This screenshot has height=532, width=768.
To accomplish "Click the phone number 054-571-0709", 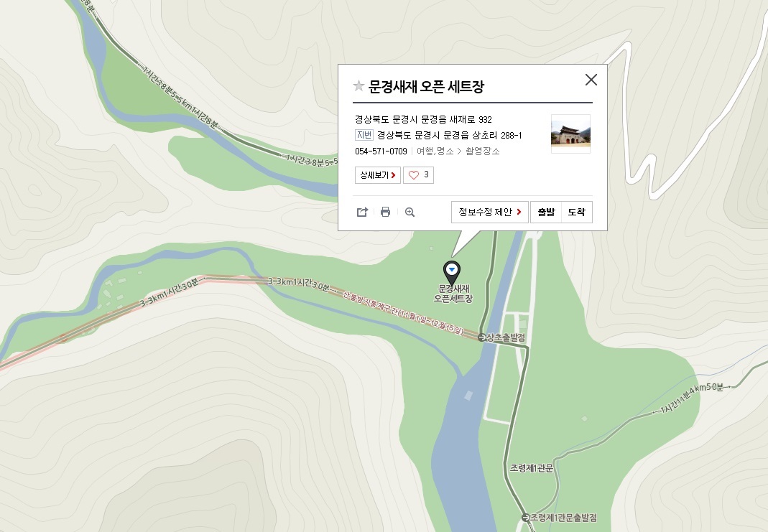I will 381,151.
